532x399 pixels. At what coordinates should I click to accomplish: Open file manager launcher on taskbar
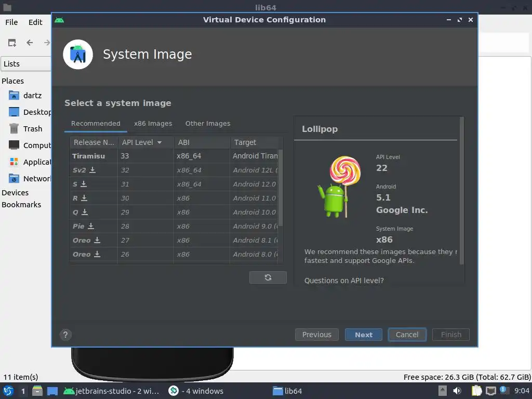[37, 391]
